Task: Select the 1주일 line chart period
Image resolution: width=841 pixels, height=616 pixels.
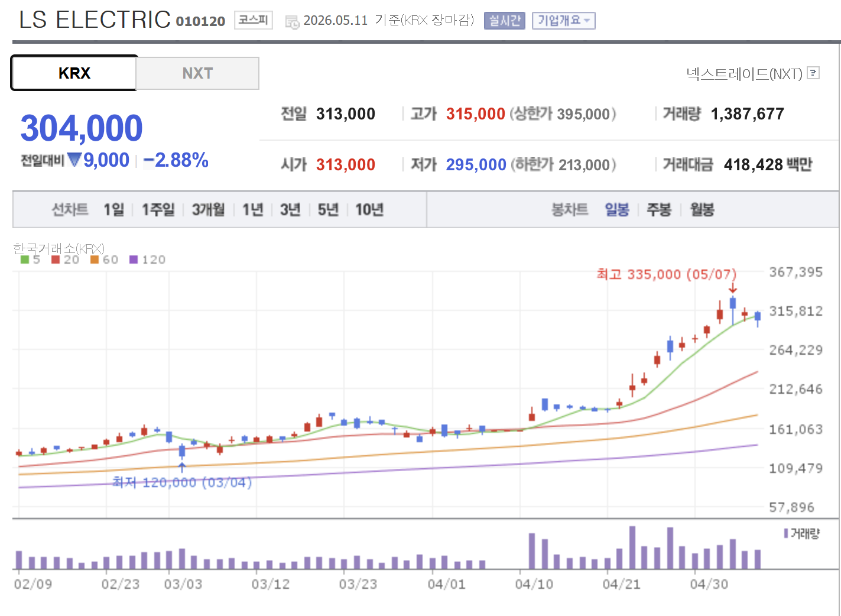Action: [158, 209]
